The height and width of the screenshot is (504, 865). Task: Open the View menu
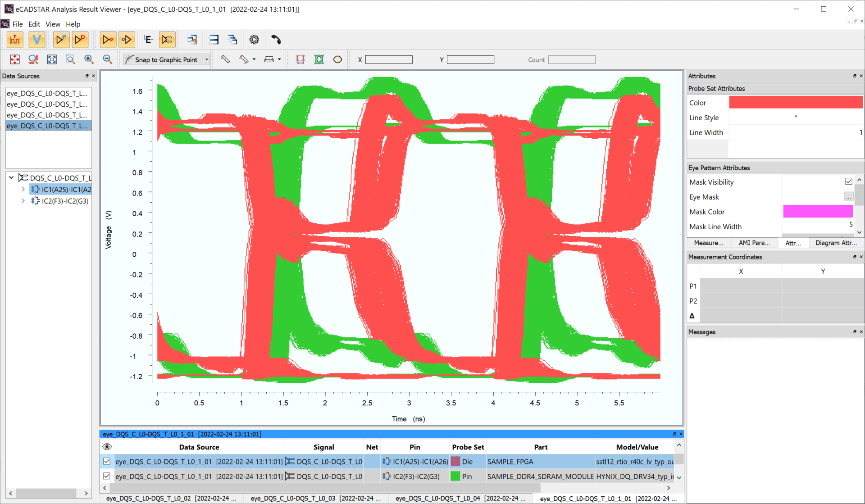tap(53, 24)
